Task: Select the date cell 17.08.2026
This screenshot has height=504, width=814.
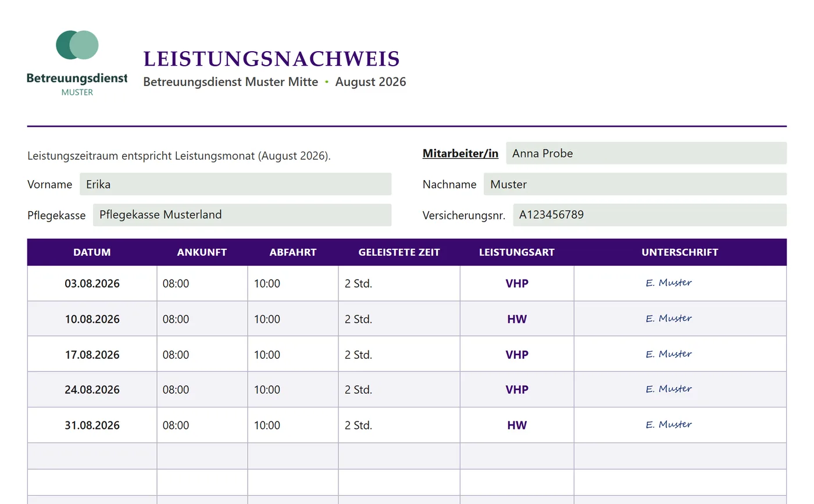Action: [x=92, y=355]
